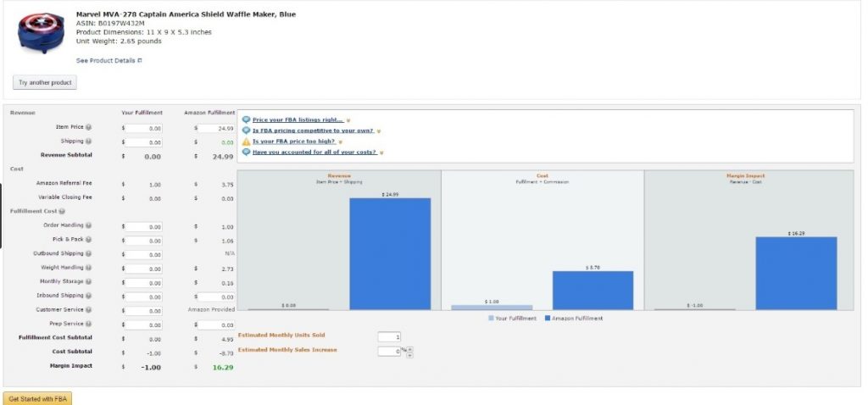
Task: Focus the Your Fulfillment Item Price field
Action: 143,128
